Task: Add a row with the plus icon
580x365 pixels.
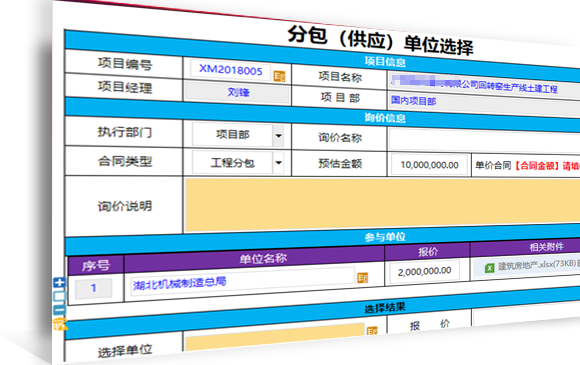Action: (59, 283)
